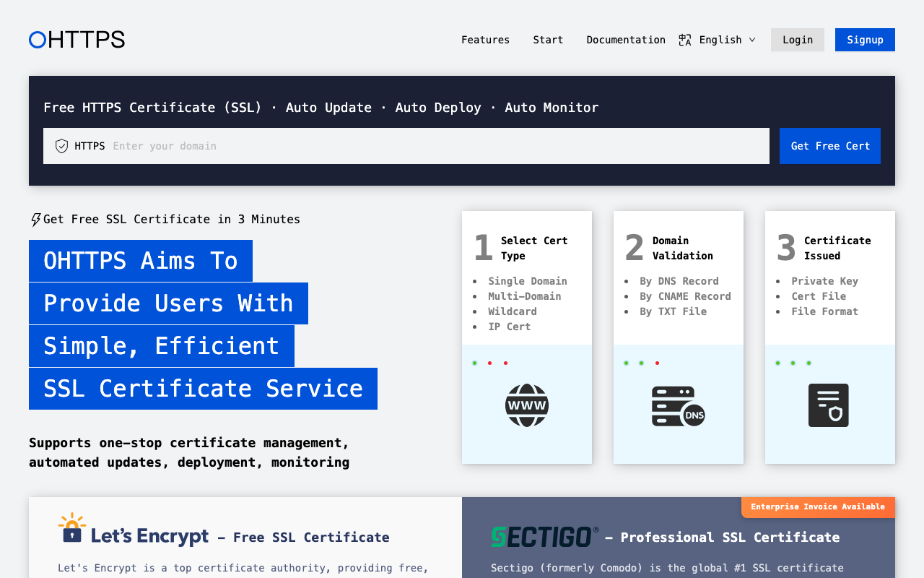
Task: Click the IP Cert list item
Action: pyautogui.click(x=510, y=327)
